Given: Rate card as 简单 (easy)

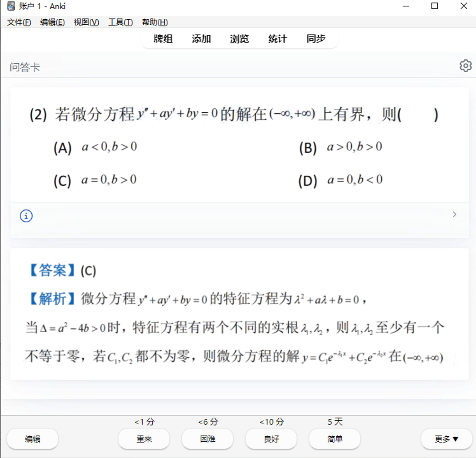Looking at the screenshot, I should 335,439.
